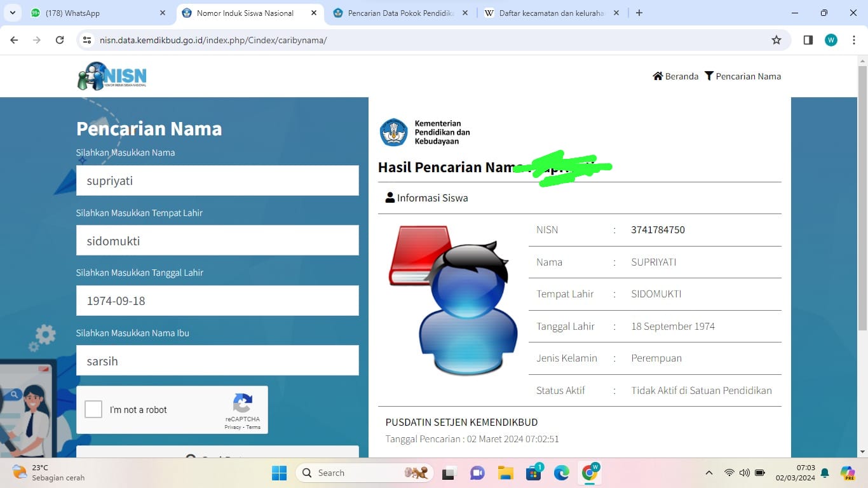Open Microsoft Edge from taskbar
The height and width of the screenshot is (488, 868).
(561, 473)
